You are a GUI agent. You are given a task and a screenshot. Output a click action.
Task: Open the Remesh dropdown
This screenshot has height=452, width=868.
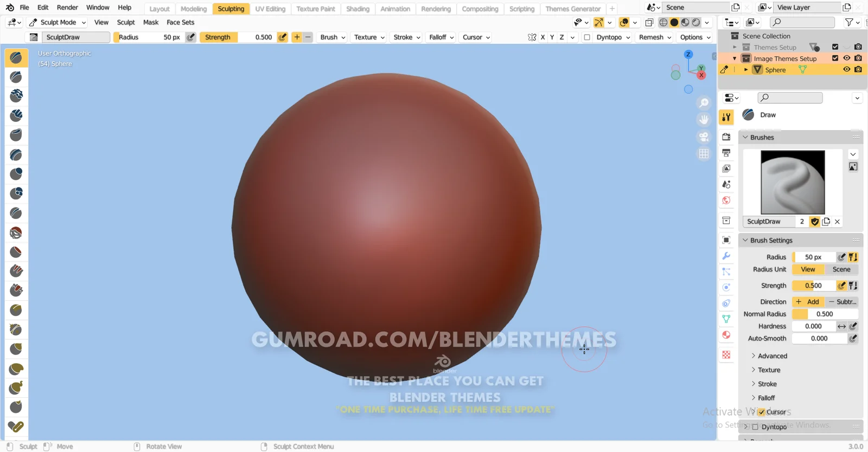coord(655,37)
